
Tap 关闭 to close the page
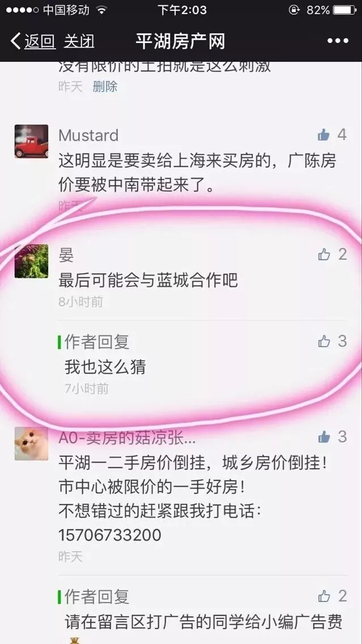[x=79, y=41]
